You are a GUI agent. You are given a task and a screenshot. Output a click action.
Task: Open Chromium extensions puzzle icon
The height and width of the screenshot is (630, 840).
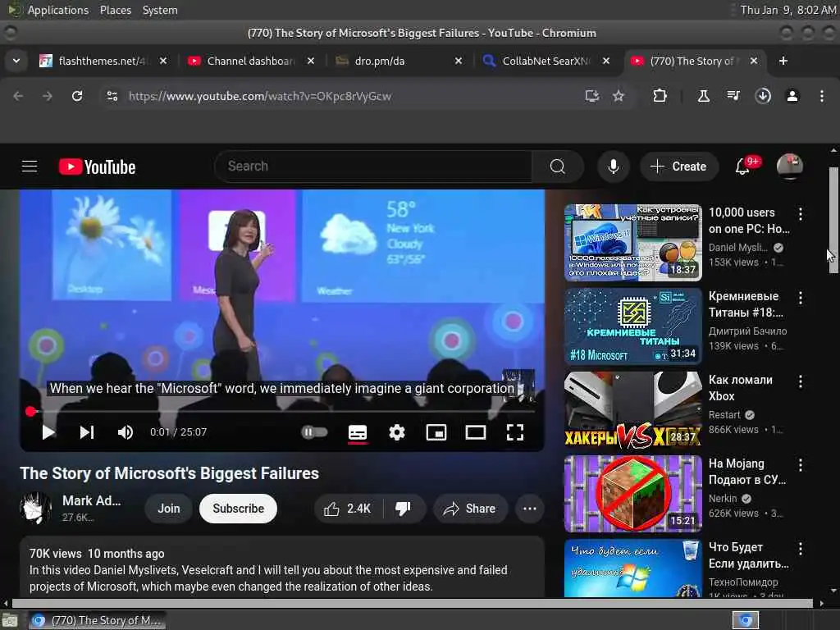click(x=660, y=96)
